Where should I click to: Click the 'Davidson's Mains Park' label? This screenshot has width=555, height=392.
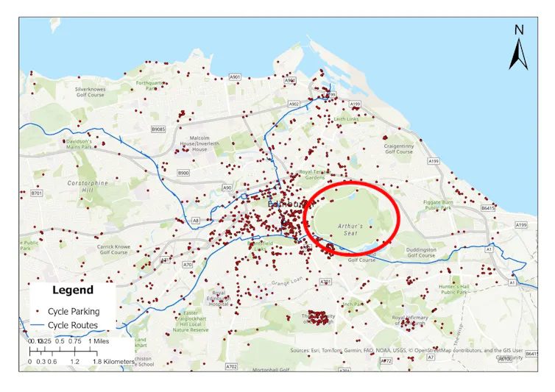pos(79,144)
